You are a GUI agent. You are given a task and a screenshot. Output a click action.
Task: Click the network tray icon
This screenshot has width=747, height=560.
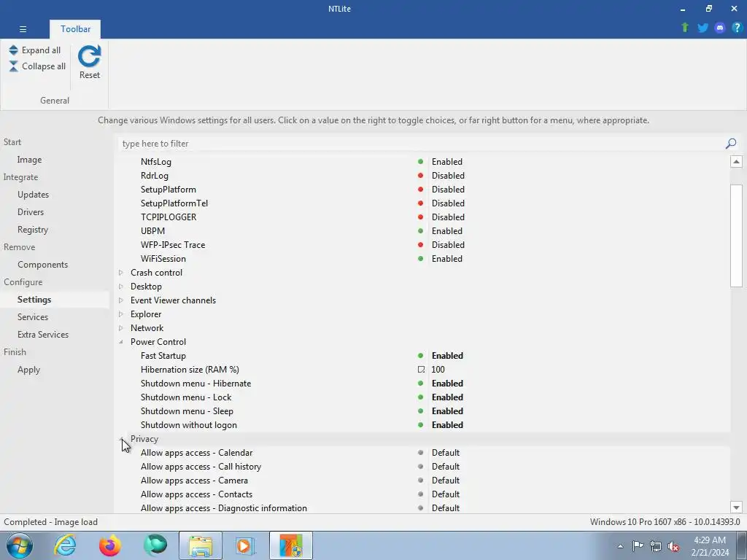coord(656,546)
